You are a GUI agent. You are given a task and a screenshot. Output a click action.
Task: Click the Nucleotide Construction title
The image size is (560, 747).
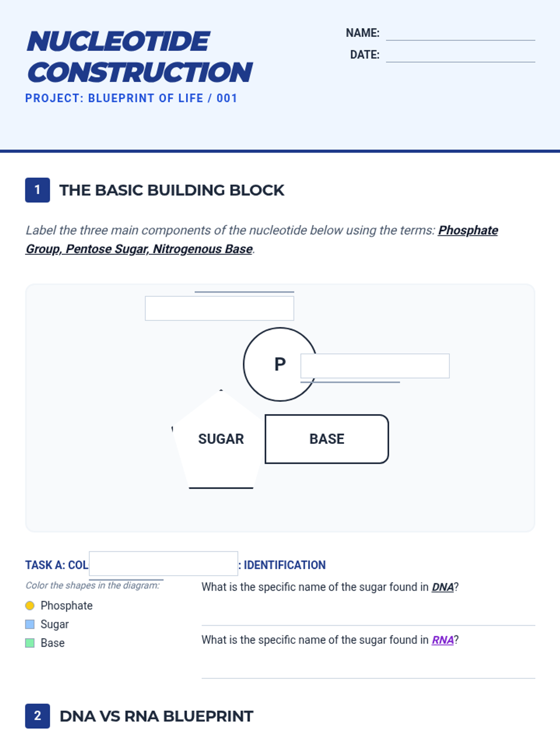[x=140, y=56]
